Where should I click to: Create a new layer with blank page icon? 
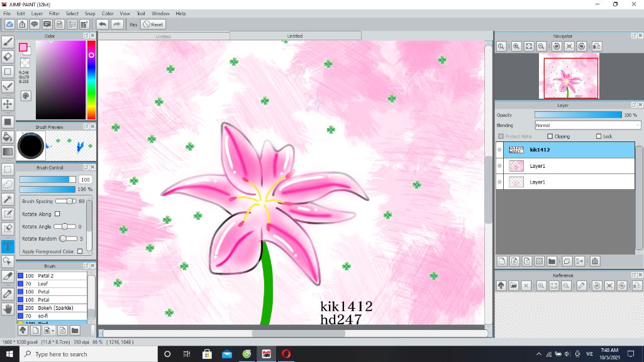(502, 261)
